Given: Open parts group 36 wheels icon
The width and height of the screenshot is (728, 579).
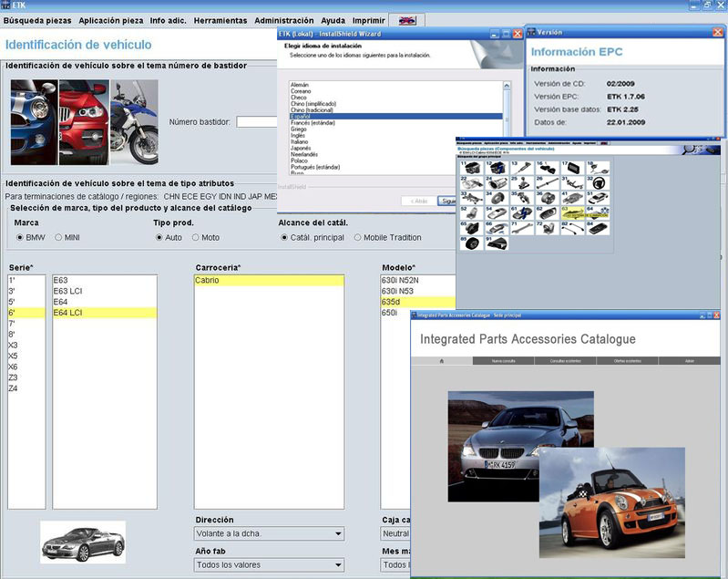Looking at the screenshot, I should tap(547, 199).
